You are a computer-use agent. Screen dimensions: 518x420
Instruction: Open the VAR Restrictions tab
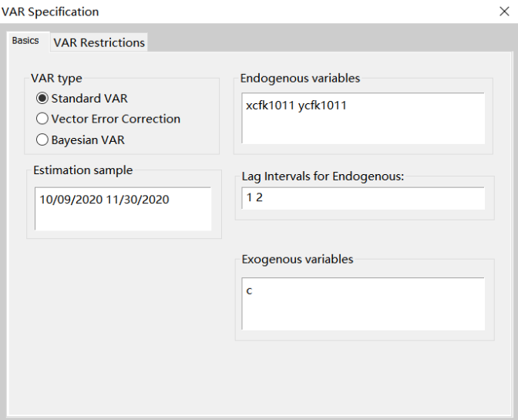[99, 42]
